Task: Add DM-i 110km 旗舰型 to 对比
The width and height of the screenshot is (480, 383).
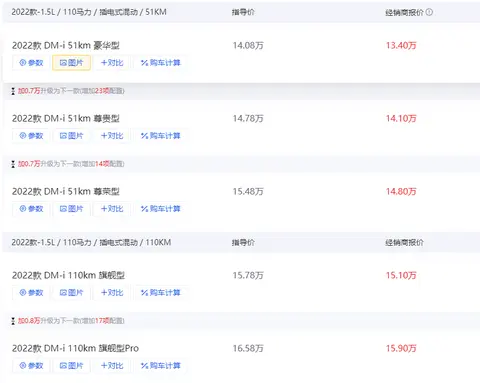Action: point(112,293)
